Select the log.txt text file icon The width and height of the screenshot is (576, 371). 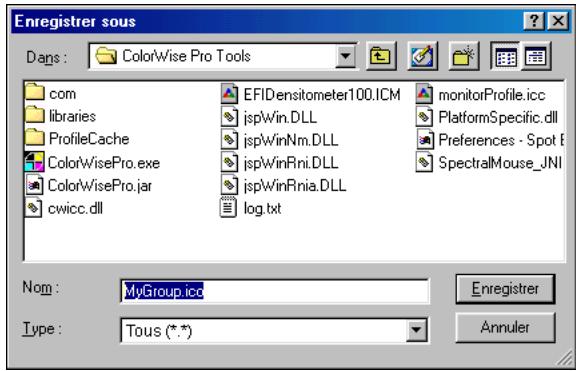pyautogui.click(x=228, y=208)
